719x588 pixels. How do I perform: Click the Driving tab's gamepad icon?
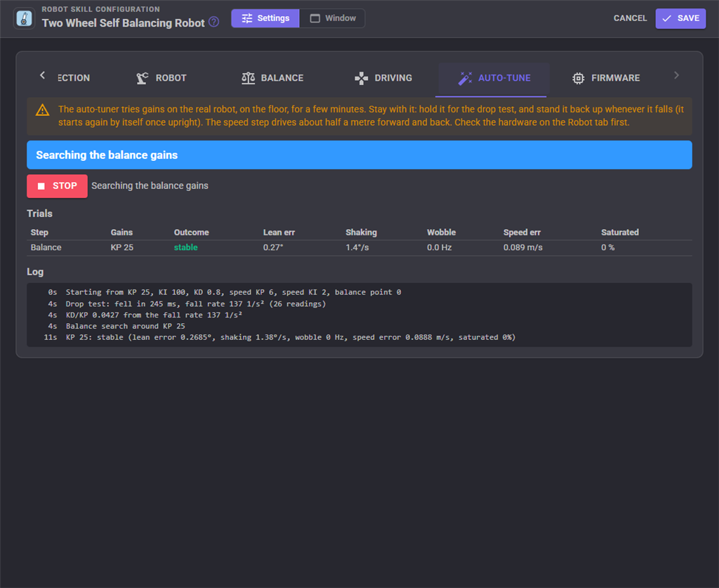362,78
